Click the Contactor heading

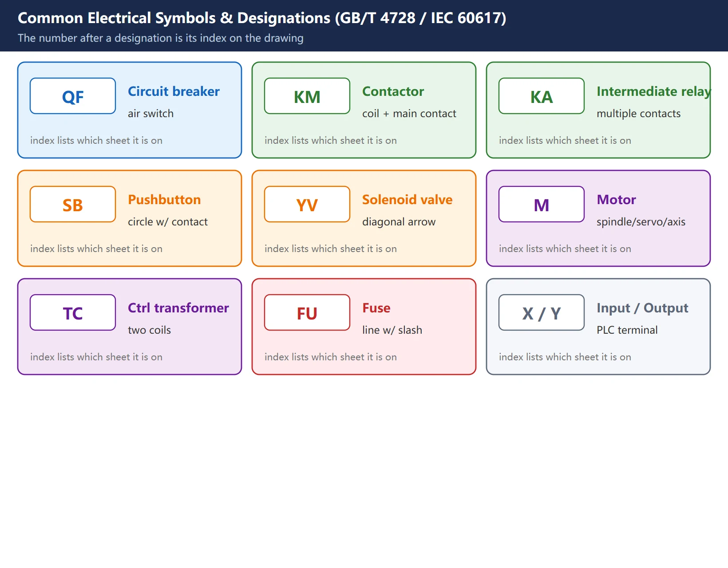[x=393, y=91]
